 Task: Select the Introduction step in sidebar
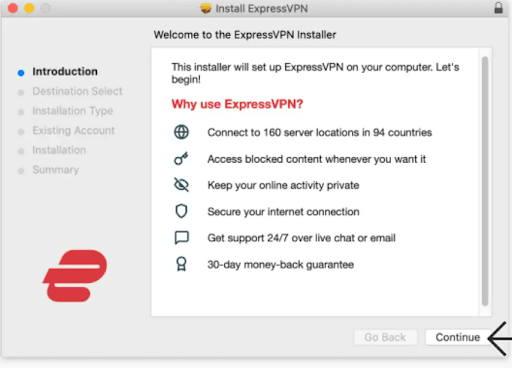[65, 71]
